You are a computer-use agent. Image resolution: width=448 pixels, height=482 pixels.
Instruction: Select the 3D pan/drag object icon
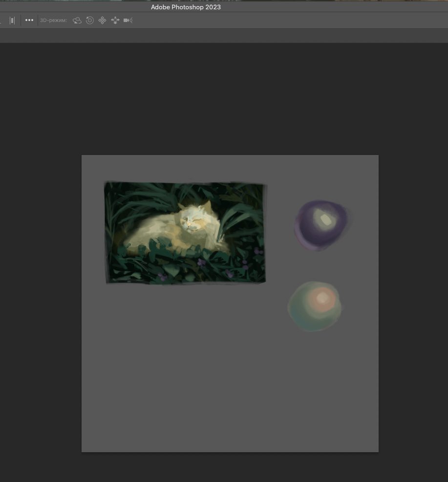102,21
